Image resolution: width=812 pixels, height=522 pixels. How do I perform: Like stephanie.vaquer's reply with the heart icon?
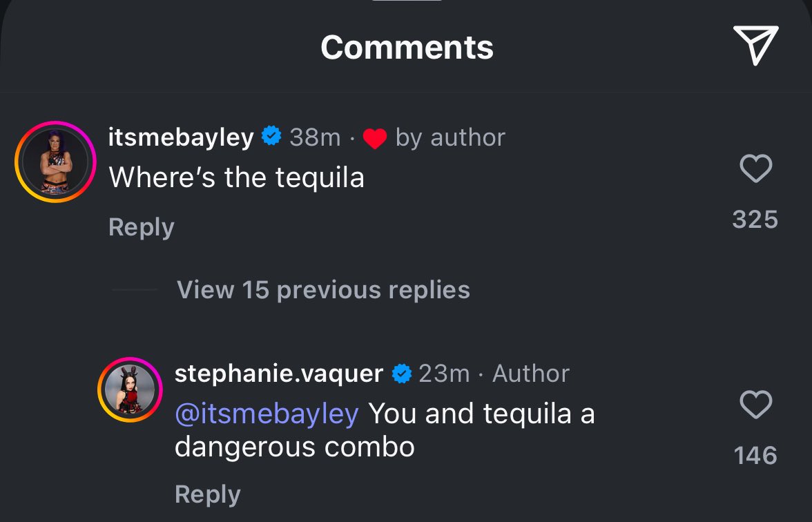point(755,405)
